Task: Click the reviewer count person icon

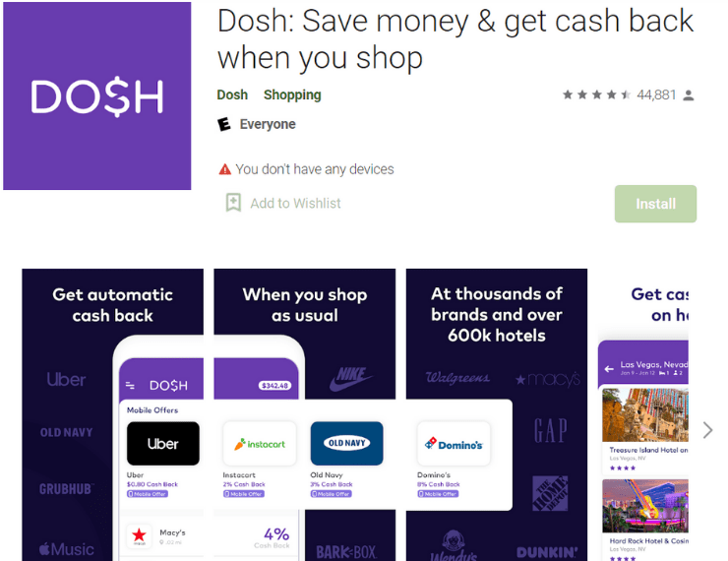Action: (689, 95)
